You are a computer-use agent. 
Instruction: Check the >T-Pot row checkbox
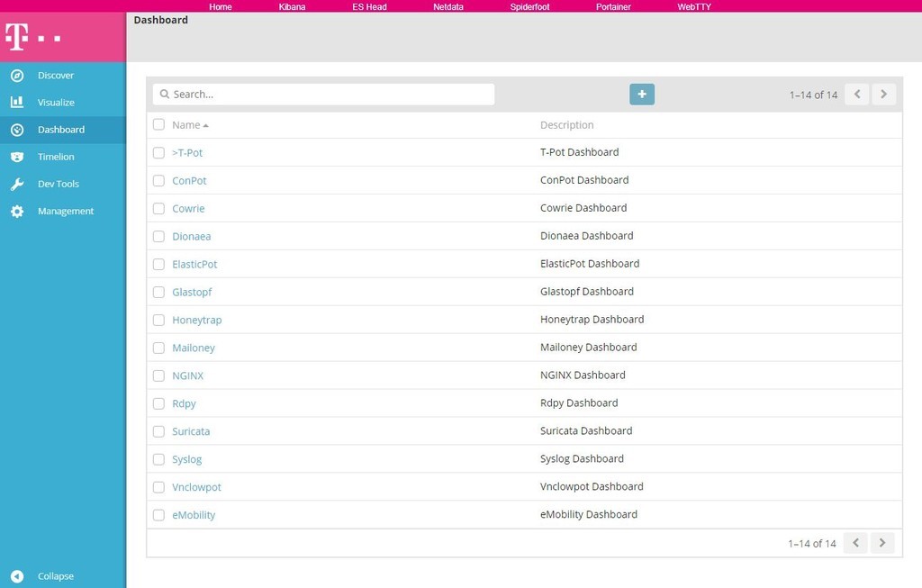[158, 153]
